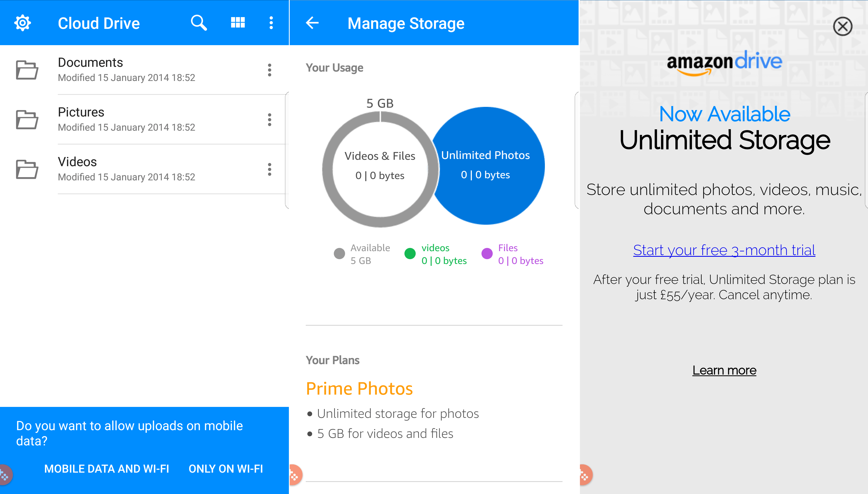The height and width of the screenshot is (494, 868).
Task: Open options menu for Documents folder
Action: click(269, 70)
